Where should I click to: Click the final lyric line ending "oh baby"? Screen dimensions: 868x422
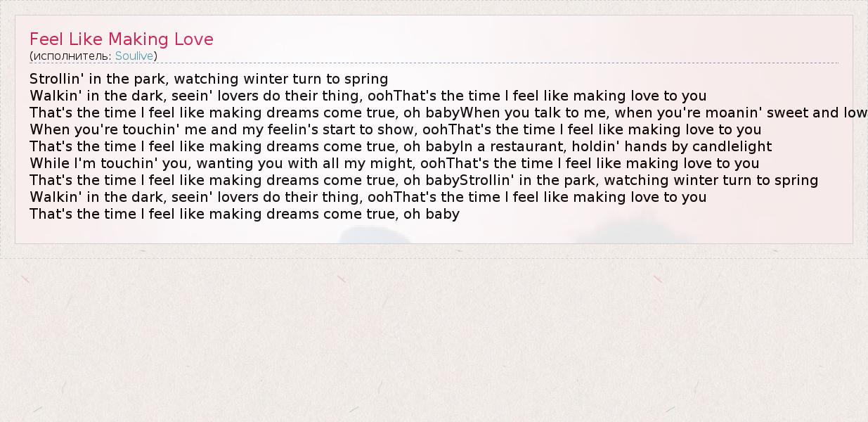click(x=244, y=214)
